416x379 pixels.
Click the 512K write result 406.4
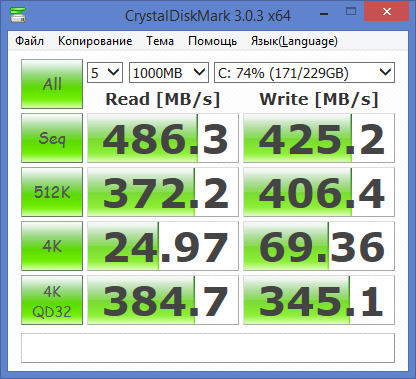click(x=319, y=192)
